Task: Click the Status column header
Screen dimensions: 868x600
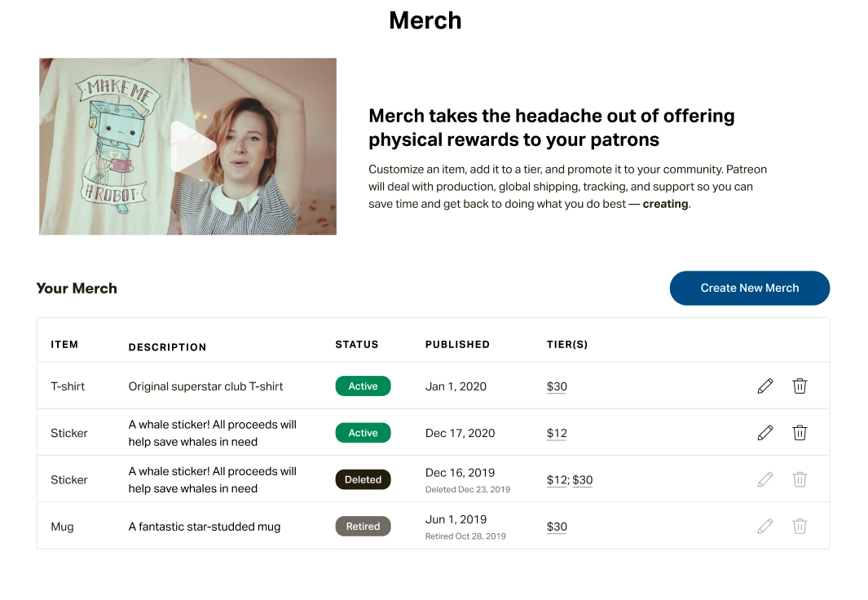Action: click(x=356, y=344)
